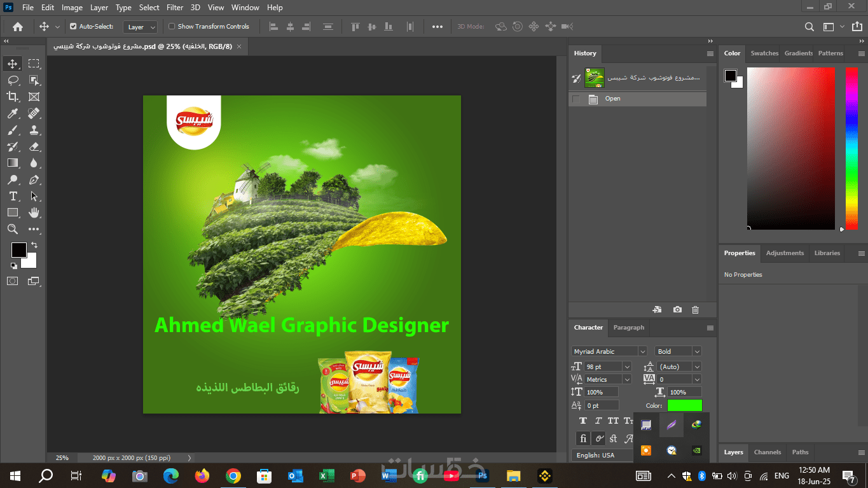
Task: Toggle standard ligatures (fi) button
Action: point(583,438)
